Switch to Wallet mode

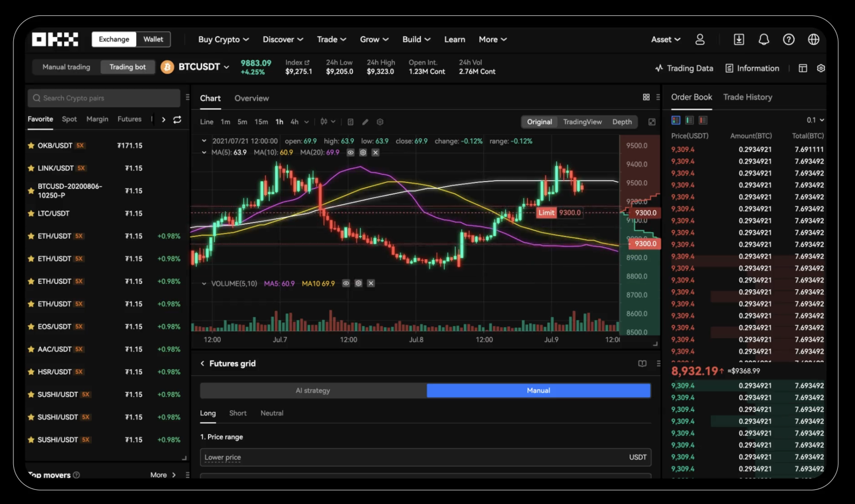click(x=153, y=39)
